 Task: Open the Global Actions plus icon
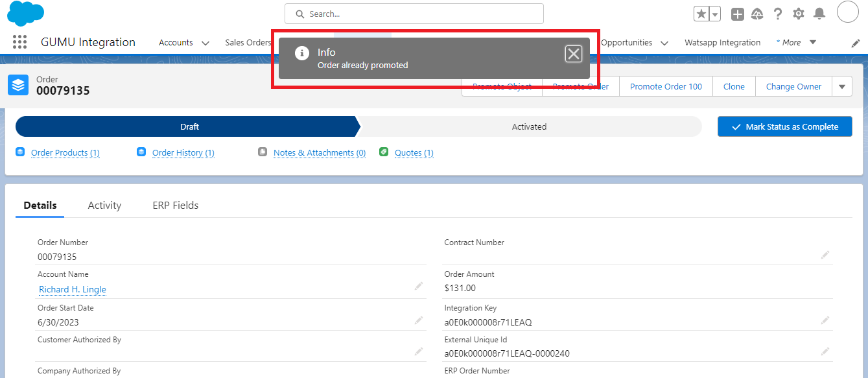point(737,14)
